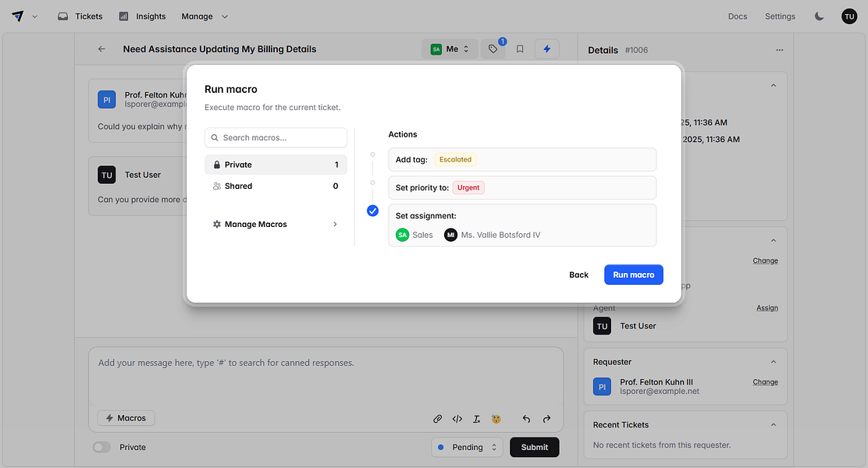
Task: Focus the Search macros field
Action: point(276,138)
